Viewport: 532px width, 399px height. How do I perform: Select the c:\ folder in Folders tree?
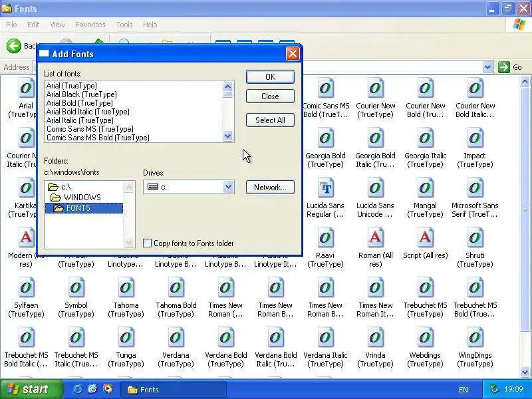pos(59,187)
